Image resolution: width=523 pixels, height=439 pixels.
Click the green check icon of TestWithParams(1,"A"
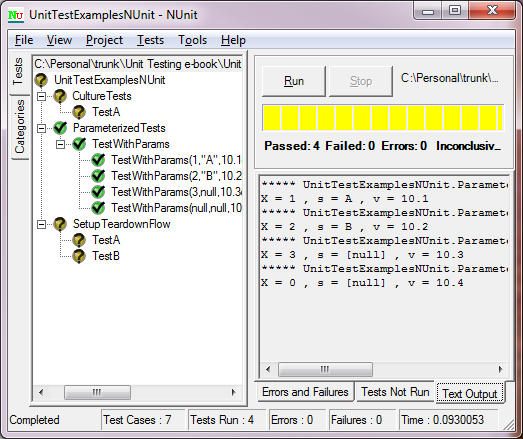[x=98, y=160]
